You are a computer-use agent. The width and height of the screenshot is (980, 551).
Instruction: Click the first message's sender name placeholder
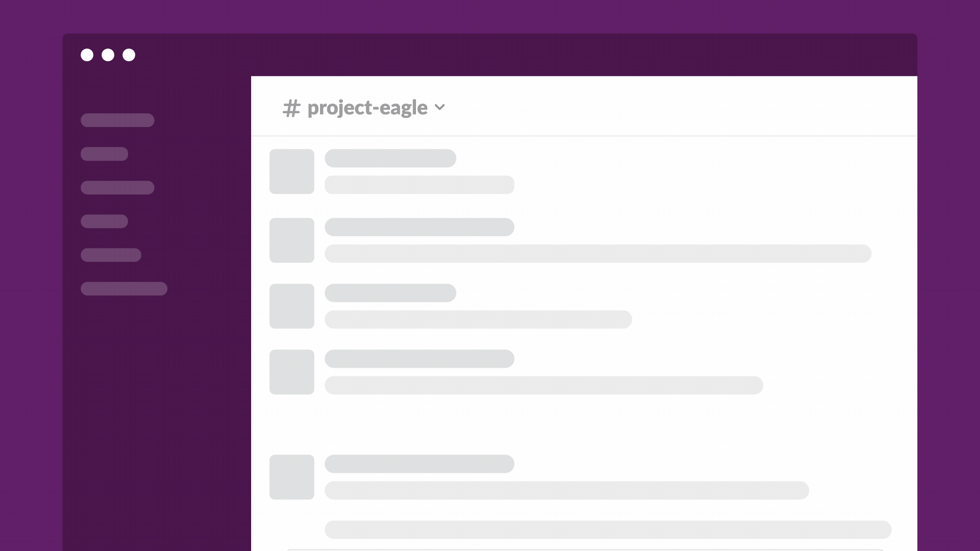(390, 158)
